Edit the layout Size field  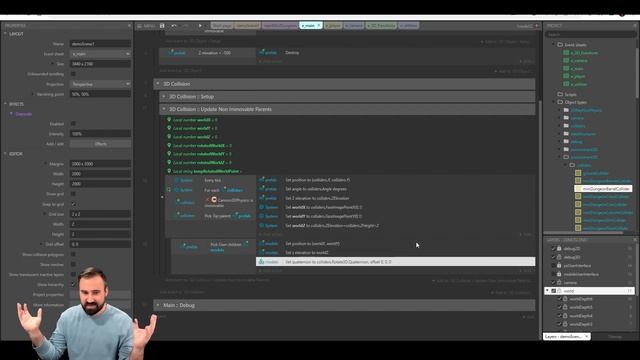pyautogui.click(x=100, y=64)
